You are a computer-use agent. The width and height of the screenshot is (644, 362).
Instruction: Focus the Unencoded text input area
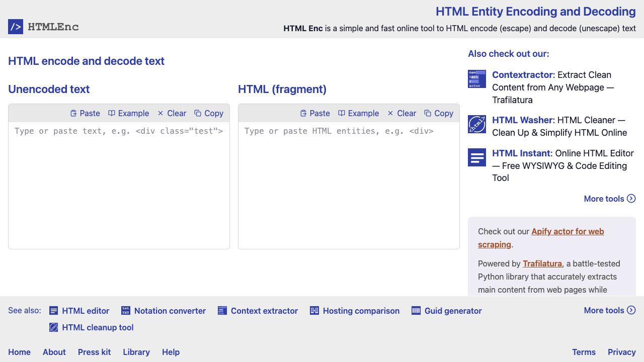119,186
